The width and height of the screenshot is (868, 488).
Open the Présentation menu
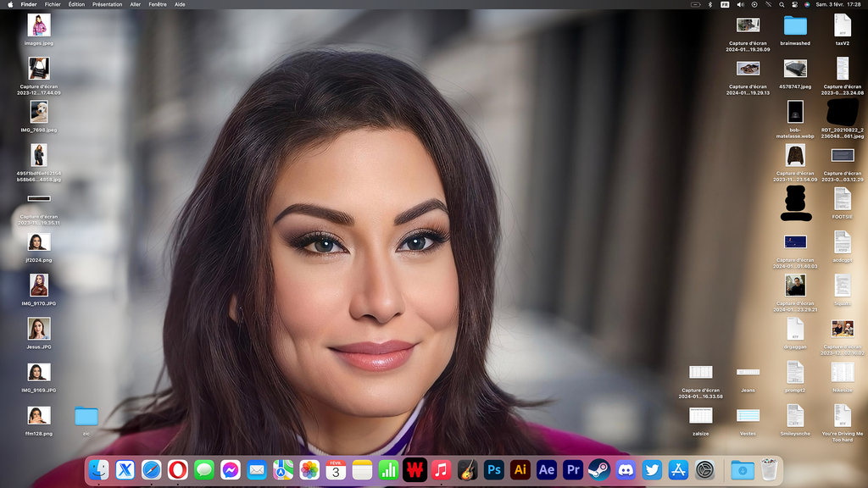point(107,4)
